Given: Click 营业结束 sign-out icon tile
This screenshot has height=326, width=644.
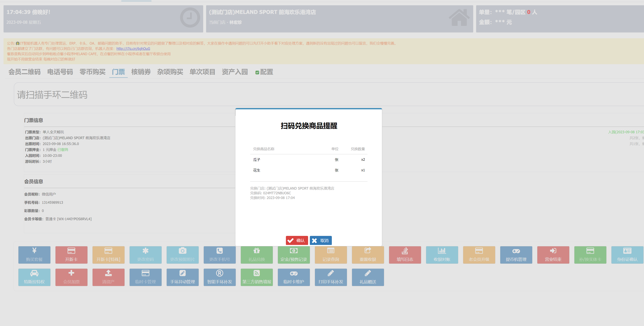Looking at the screenshot, I should [x=553, y=255].
